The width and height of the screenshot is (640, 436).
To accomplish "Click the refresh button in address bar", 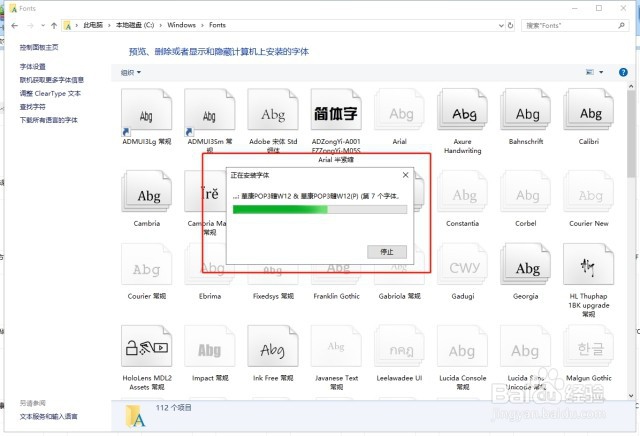I will (510, 25).
